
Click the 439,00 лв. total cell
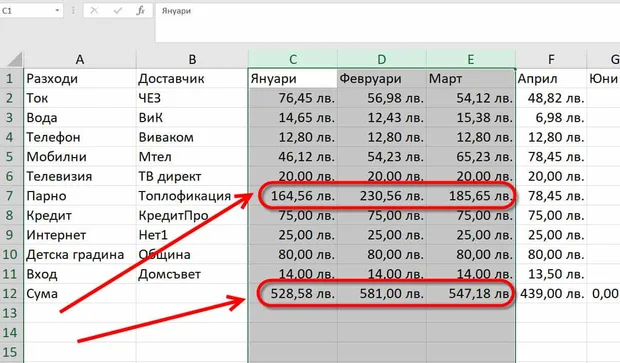[551, 294]
